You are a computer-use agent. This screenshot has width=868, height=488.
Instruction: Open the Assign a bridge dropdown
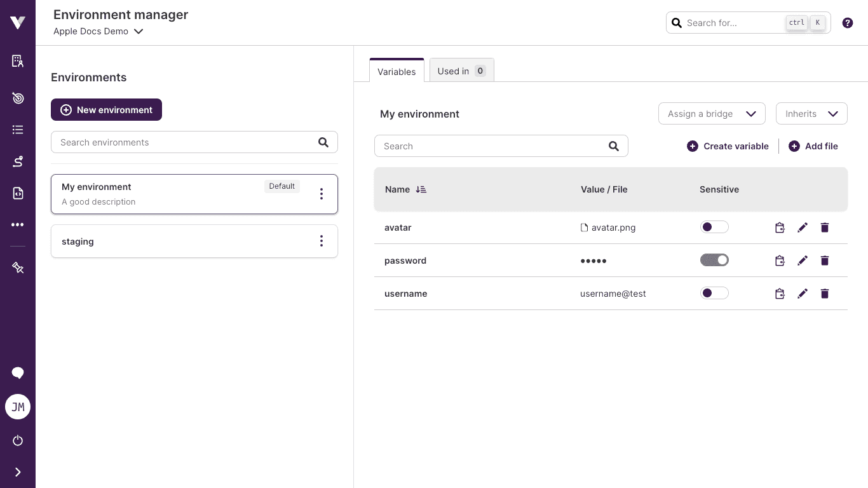[712, 114]
